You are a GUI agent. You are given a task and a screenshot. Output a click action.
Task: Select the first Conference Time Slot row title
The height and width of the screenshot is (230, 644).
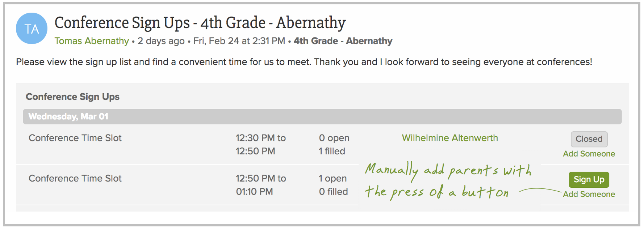(x=75, y=138)
